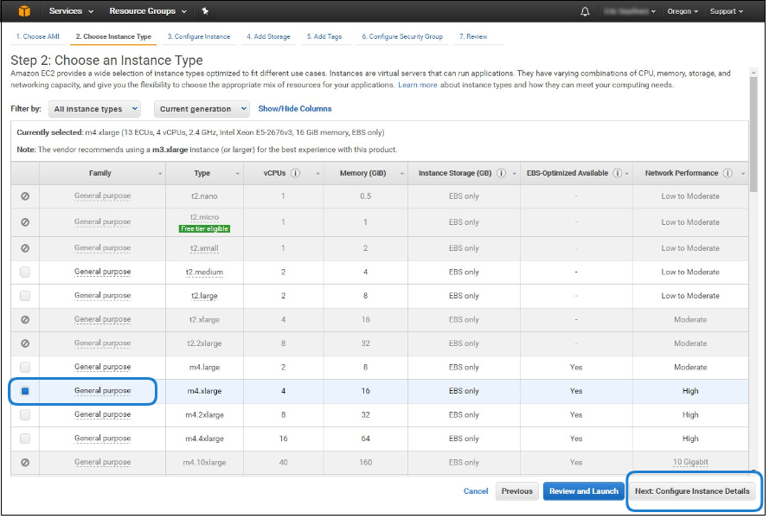This screenshot has height=532, width=782.
Task: Click Instance Storage column info icon
Action: (501, 173)
